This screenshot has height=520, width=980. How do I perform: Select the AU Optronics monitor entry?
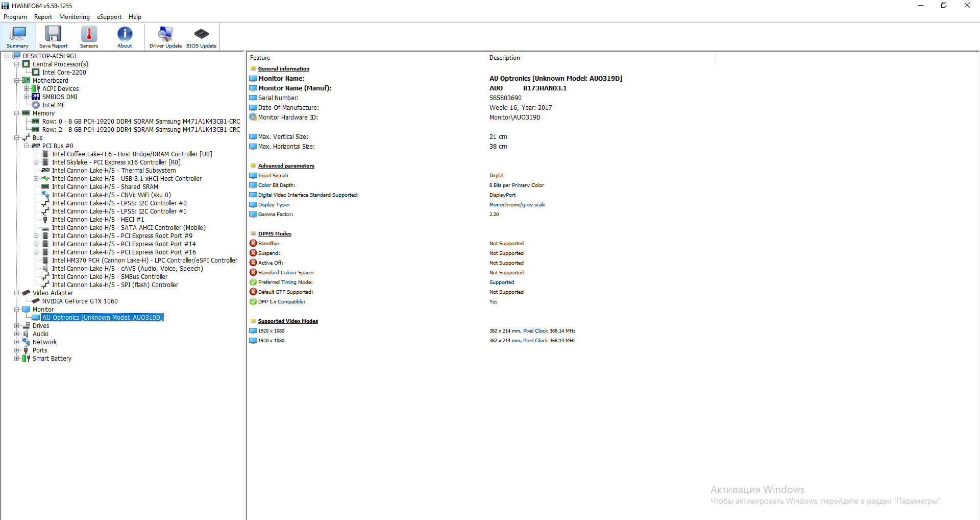click(103, 318)
